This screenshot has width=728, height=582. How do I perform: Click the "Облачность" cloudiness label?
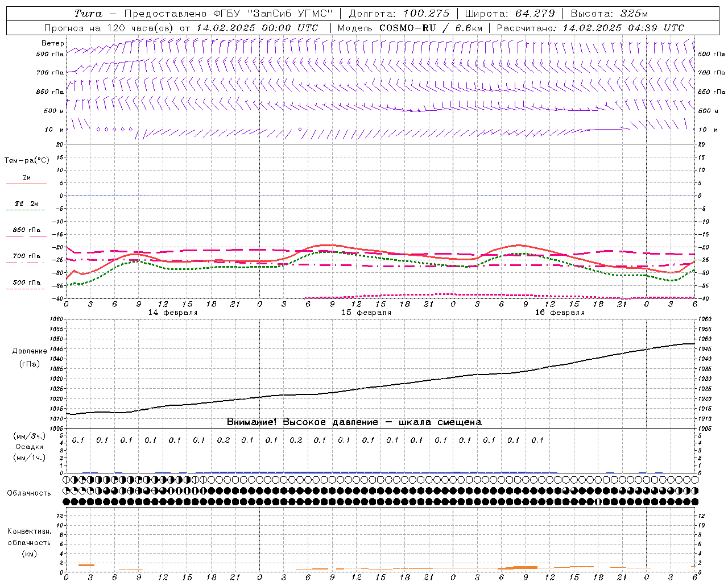click(29, 493)
